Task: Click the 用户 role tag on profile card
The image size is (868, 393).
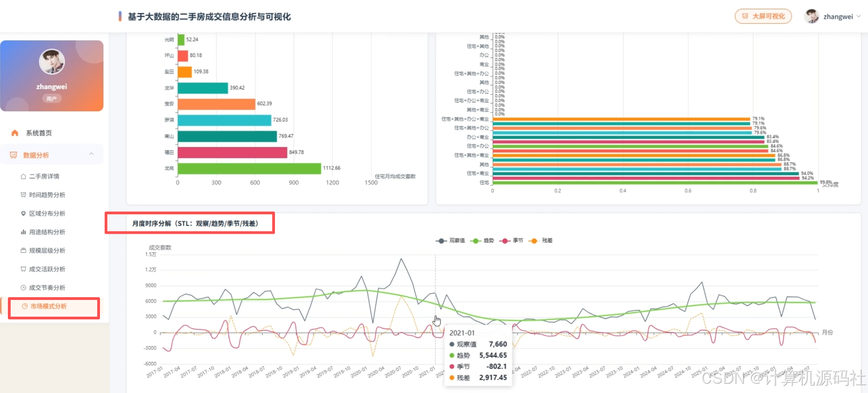Action: [51, 99]
